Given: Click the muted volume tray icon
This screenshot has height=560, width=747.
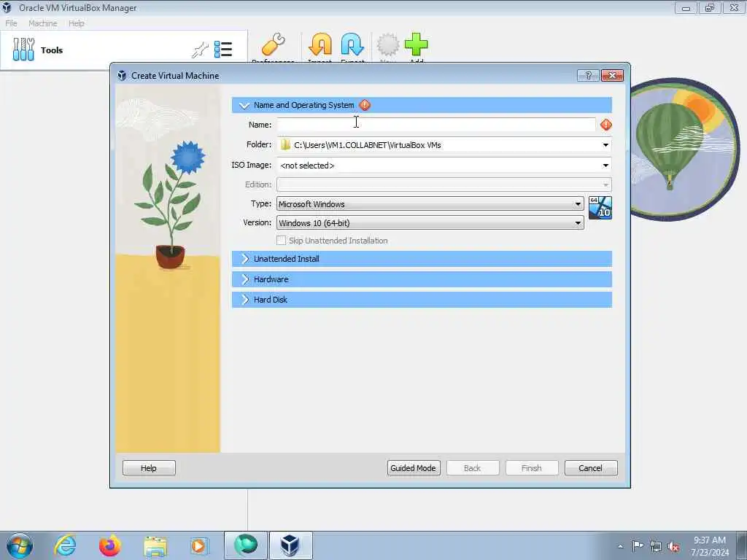Looking at the screenshot, I should 673,547.
